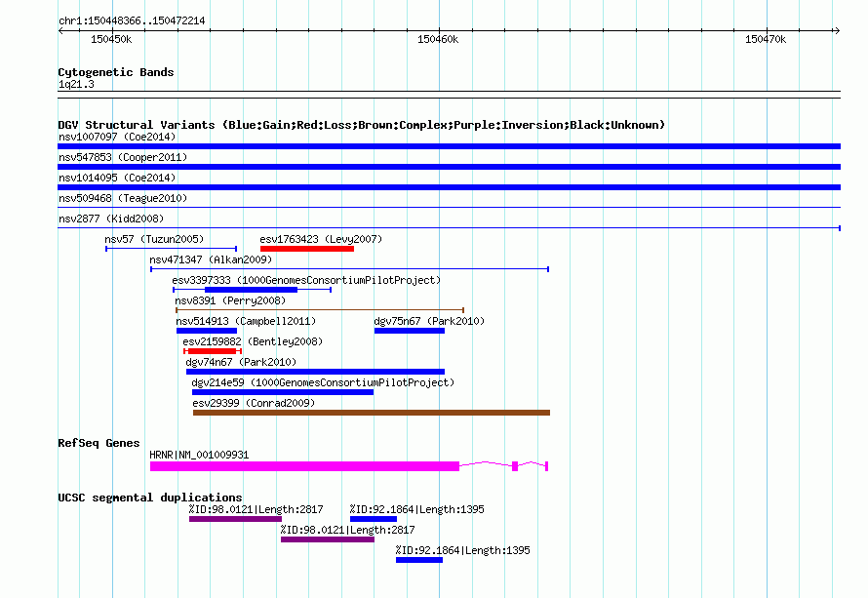868x598 pixels.
Task: Select the 150460k ruler tick label
Action: [x=438, y=39]
